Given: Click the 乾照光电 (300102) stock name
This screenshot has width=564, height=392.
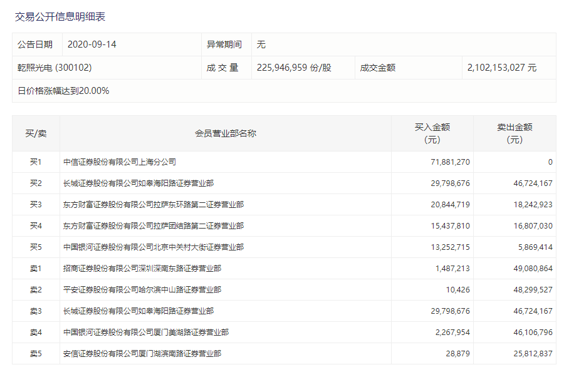Looking at the screenshot, I should 55,68.
